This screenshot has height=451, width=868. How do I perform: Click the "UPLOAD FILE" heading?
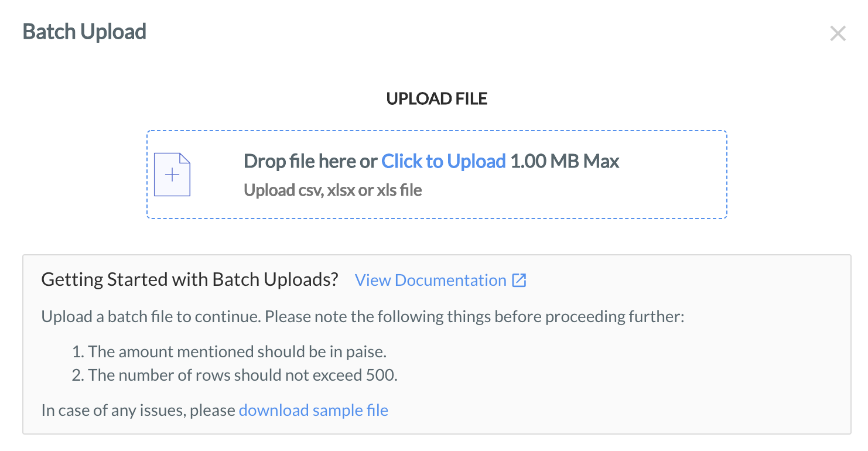[437, 99]
